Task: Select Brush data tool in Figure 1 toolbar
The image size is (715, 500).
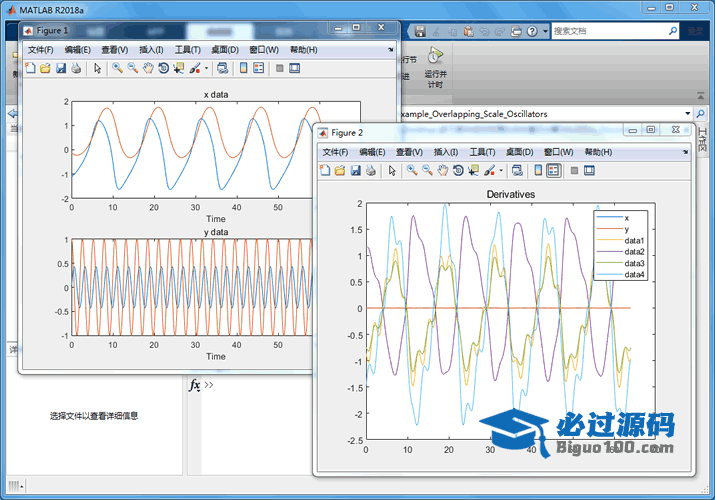Action: point(195,68)
